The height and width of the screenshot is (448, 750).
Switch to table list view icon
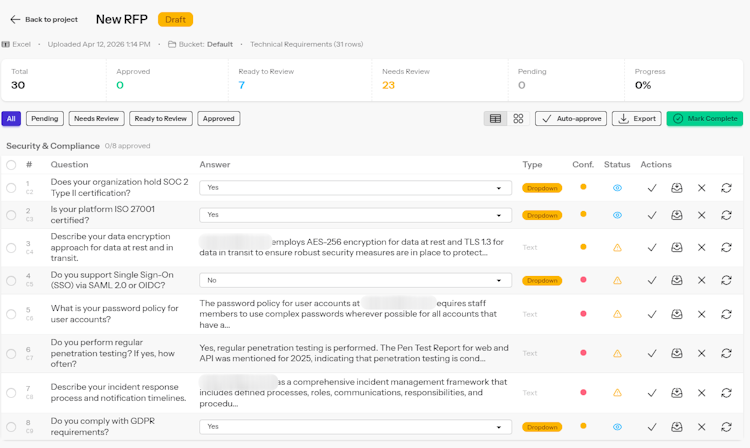click(x=495, y=119)
